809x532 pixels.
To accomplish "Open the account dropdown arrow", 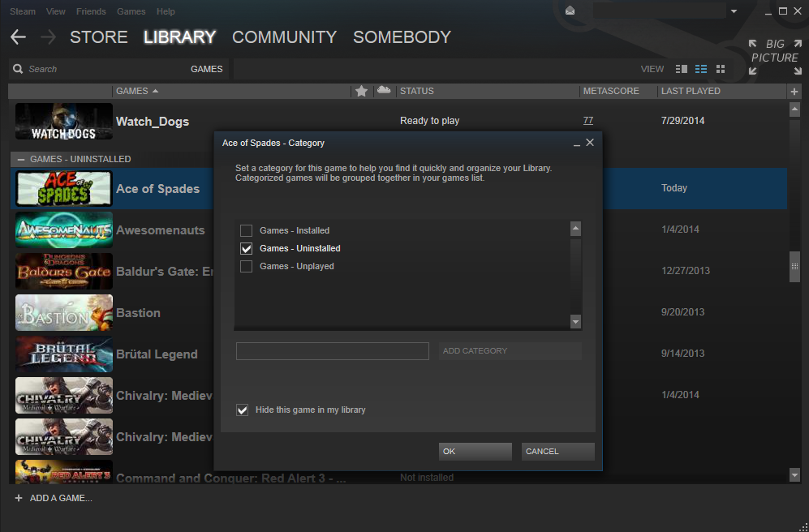I will (734, 11).
